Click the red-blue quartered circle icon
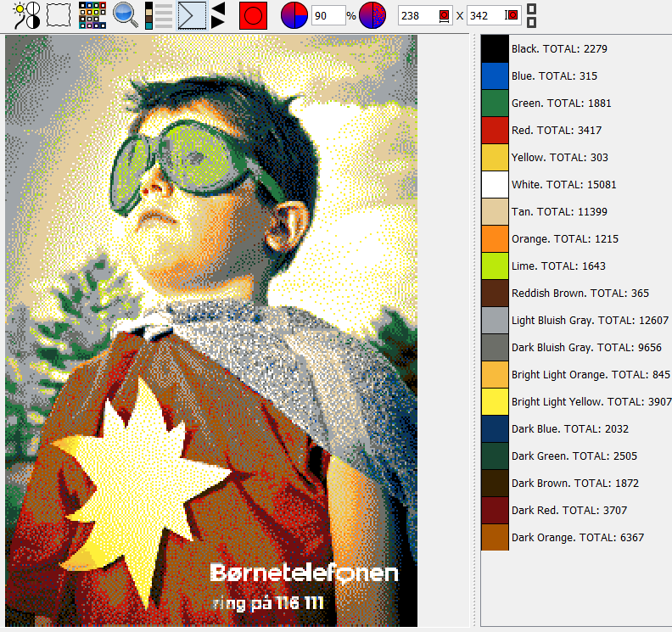672x632 pixels. click(294, 15)
